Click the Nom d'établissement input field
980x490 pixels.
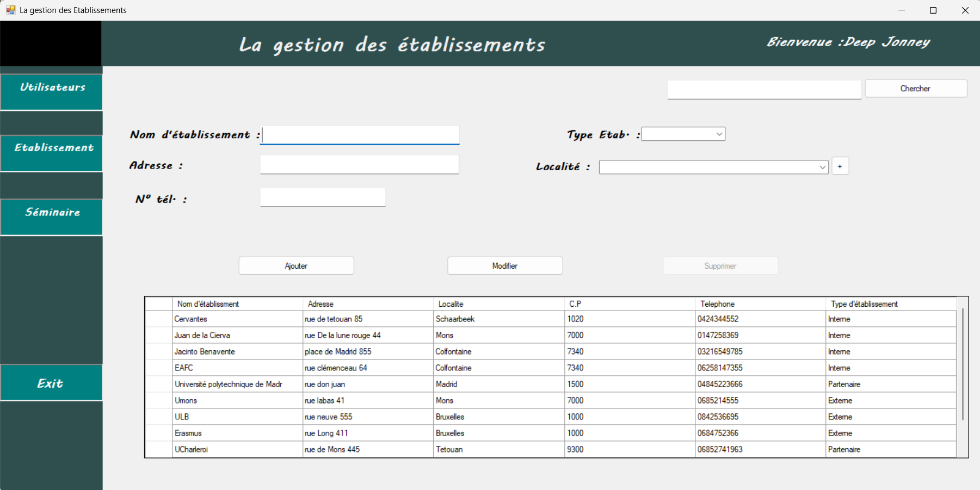359,135
